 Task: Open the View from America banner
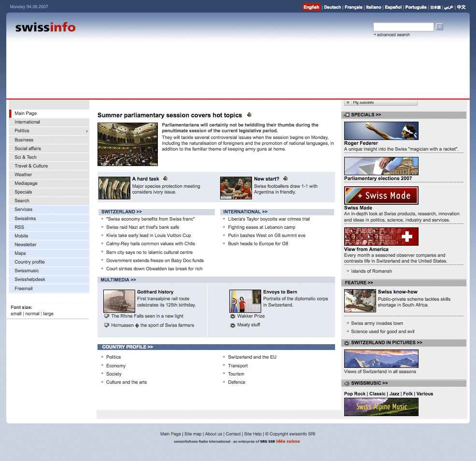[x=381, y=237]
